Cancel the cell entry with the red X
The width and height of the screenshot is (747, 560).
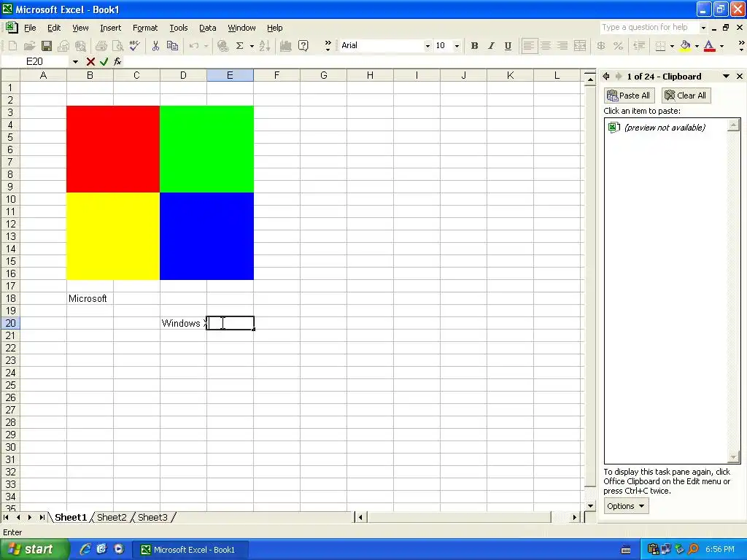pyautogui.click(x=90, y=61)
